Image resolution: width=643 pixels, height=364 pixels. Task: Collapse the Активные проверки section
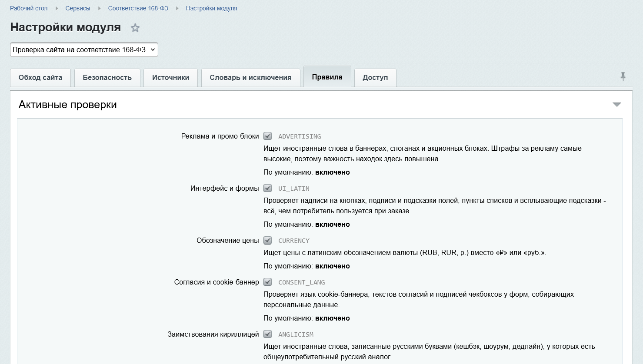[616, 105]
